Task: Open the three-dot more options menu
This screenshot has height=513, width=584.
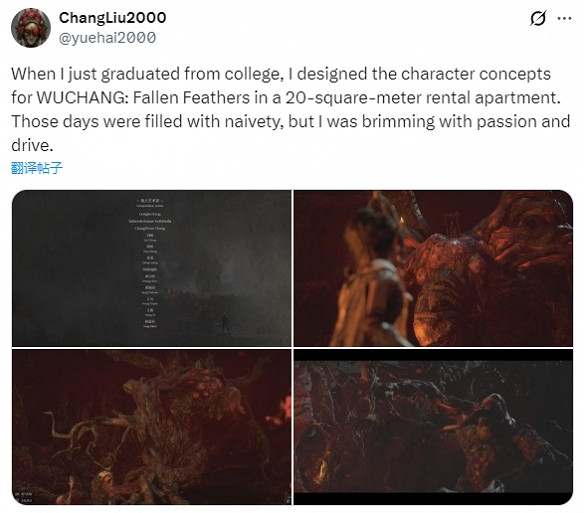Action: point(565,18)
